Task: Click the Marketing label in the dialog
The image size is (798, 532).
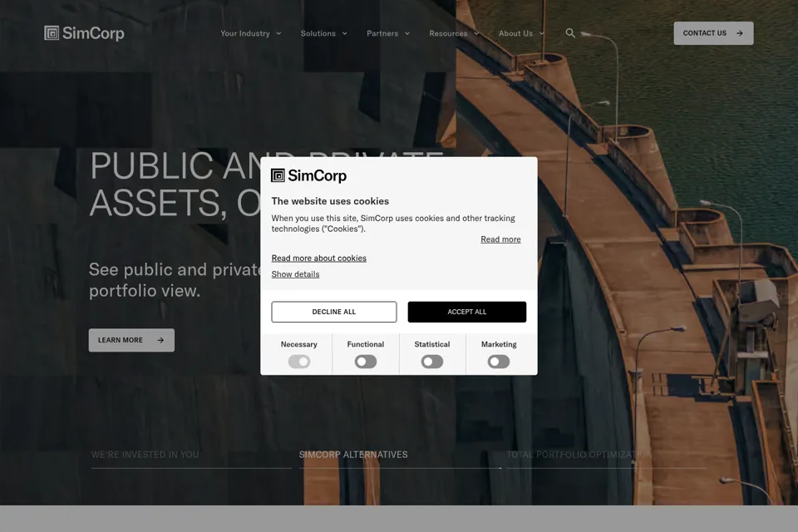Action: pos(499,344)
